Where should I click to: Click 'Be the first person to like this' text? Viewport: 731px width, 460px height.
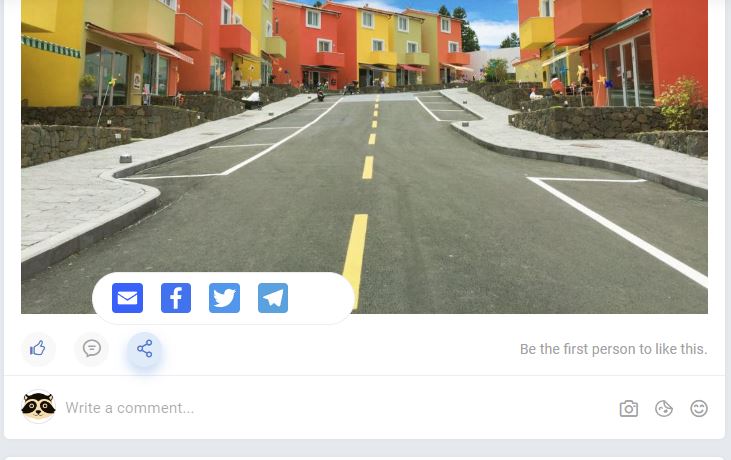point(614,349)
